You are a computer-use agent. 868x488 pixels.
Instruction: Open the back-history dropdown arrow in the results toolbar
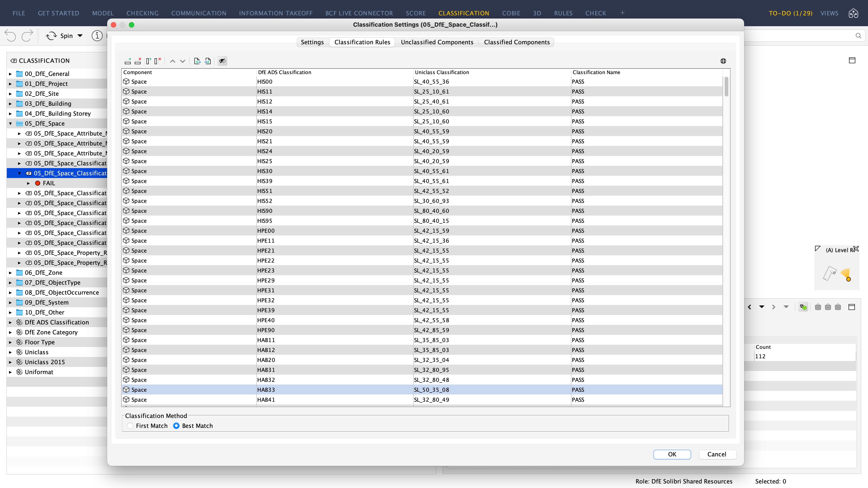[x=762, y=307]
